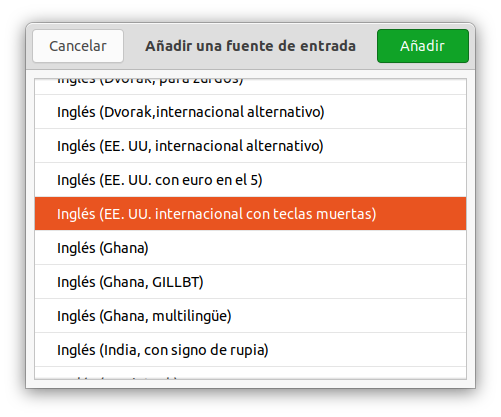
Task: Click the highlighted teclas muertas layout row
Action: point(250,214)
